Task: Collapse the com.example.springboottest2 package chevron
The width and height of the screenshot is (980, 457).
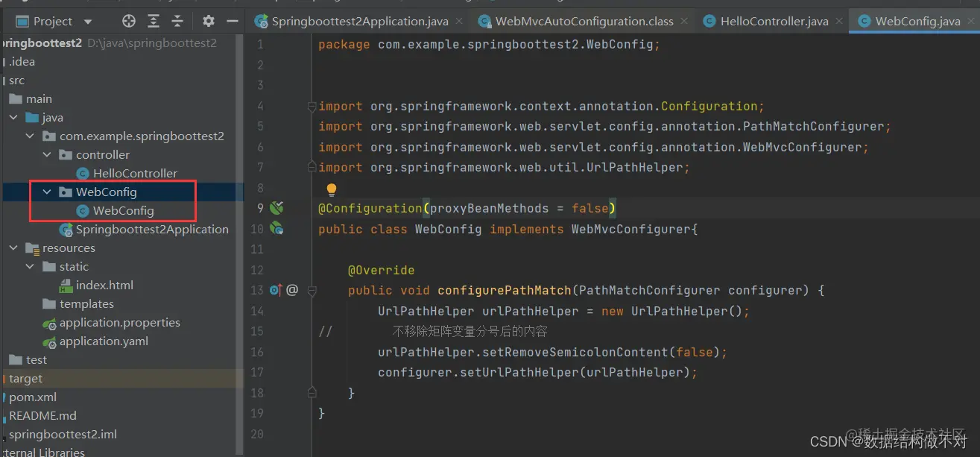Action: tap(30, 136)
